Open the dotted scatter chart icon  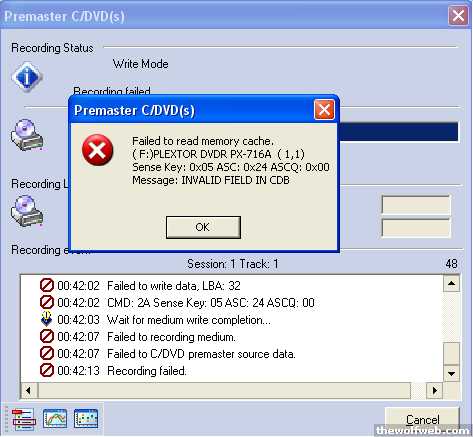click(86, 418)
